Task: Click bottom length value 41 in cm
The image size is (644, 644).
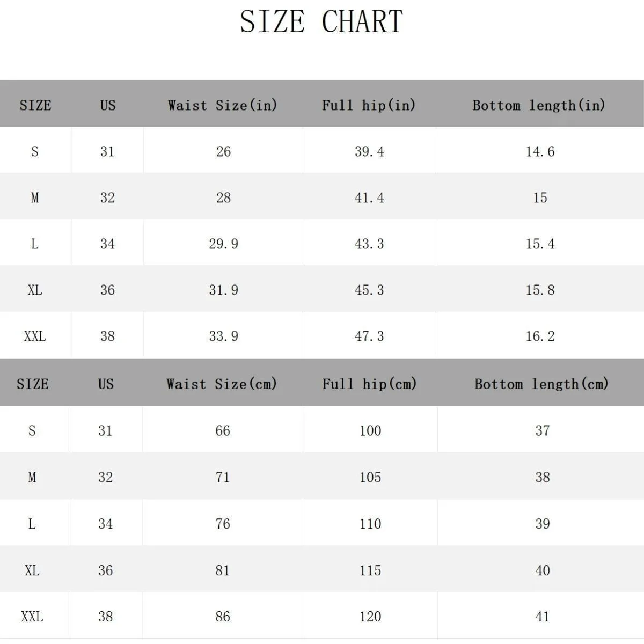Action: (543, 617)
